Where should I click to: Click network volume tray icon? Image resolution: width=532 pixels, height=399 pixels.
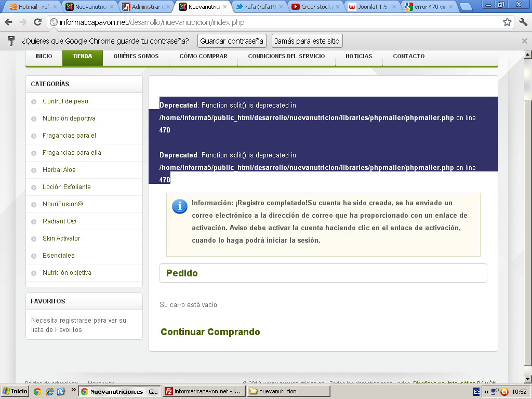495,392
